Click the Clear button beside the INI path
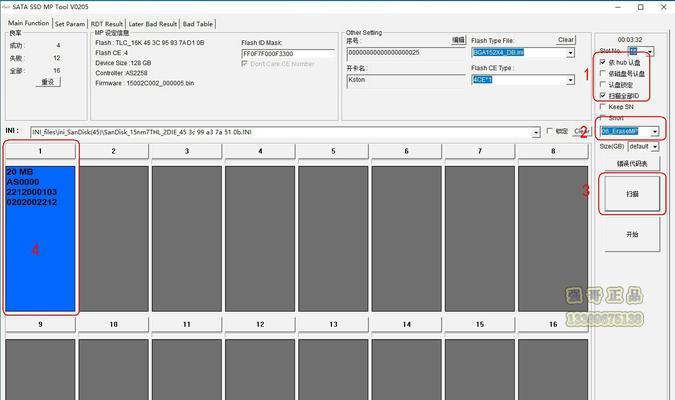This screenshot has height=400, width=675. pos(582,131)
